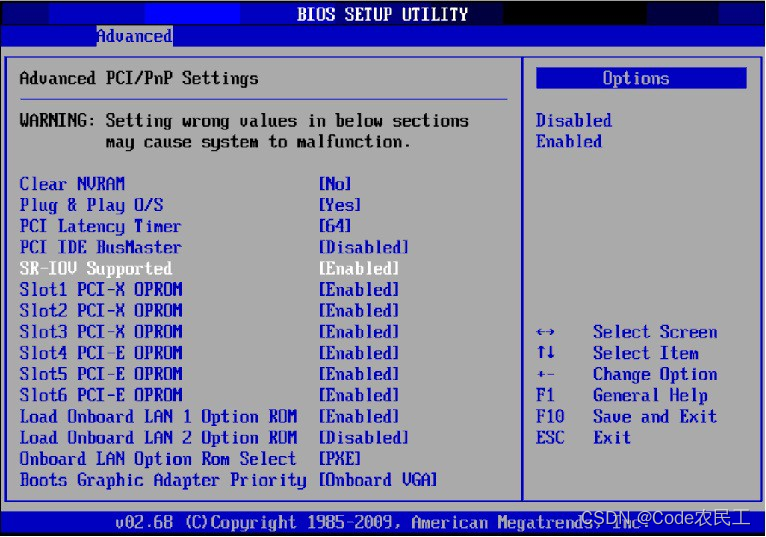The image size is (766, 537).
Task: Toggle SR-IOV Supported [Enabled] value
Action: click(x=359, y=269)
